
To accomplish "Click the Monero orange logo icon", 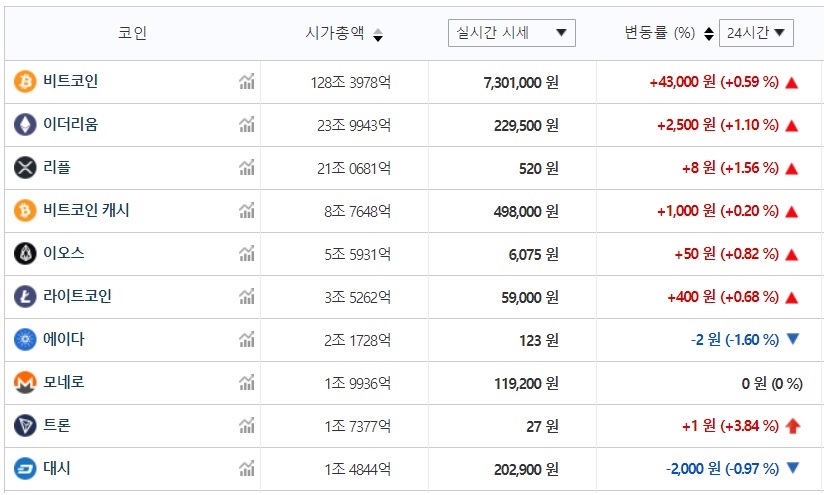I will (x=25, y=383).
